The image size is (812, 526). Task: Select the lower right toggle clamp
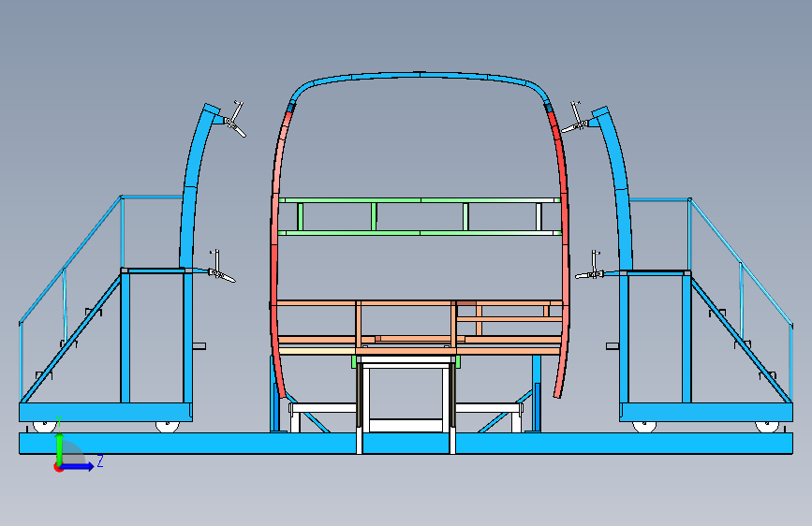pos(591,267)
